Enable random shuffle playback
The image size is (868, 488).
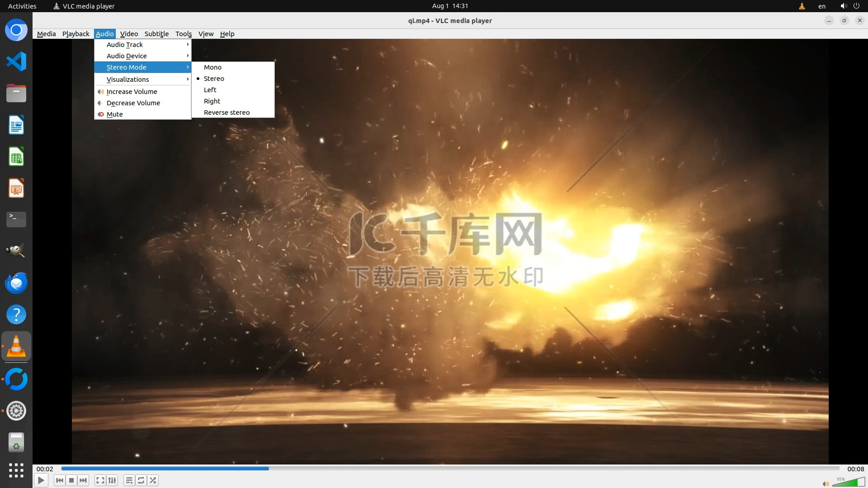[153, 480]
